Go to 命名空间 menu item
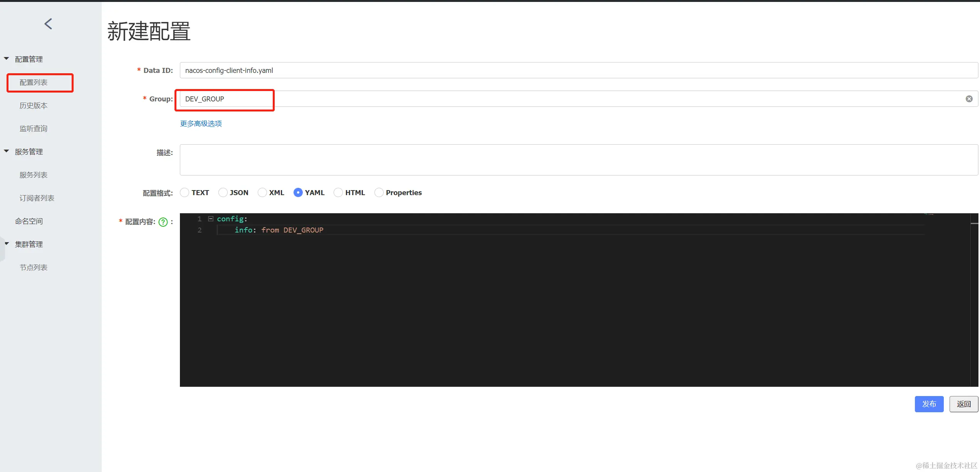 [29, 221]
